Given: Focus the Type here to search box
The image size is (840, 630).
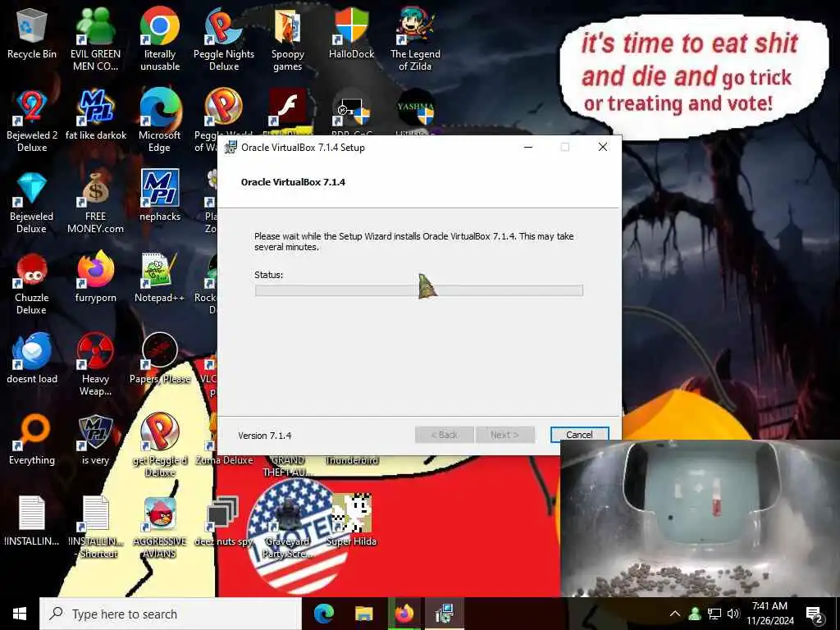Looking at the screenshot, I should 171,614.
